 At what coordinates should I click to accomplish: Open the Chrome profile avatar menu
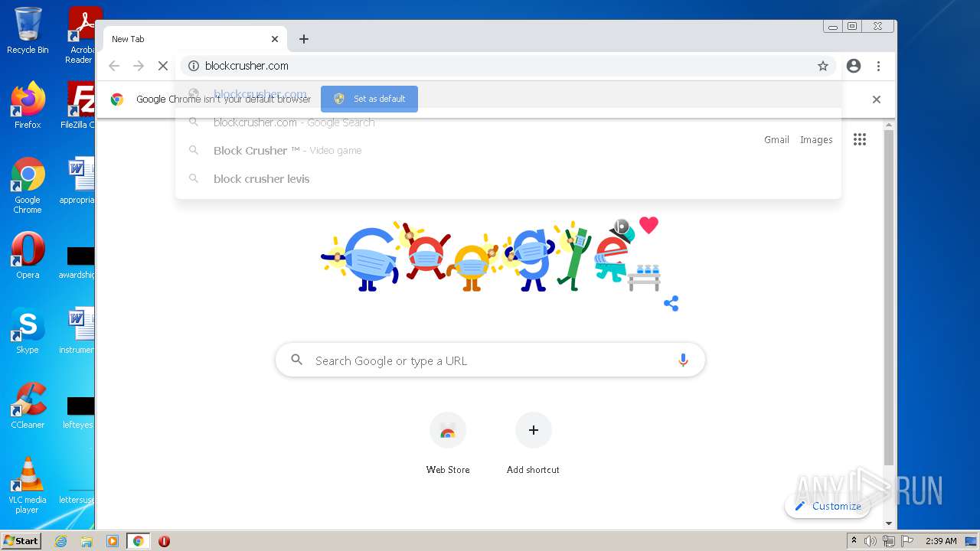click(854, 66)
